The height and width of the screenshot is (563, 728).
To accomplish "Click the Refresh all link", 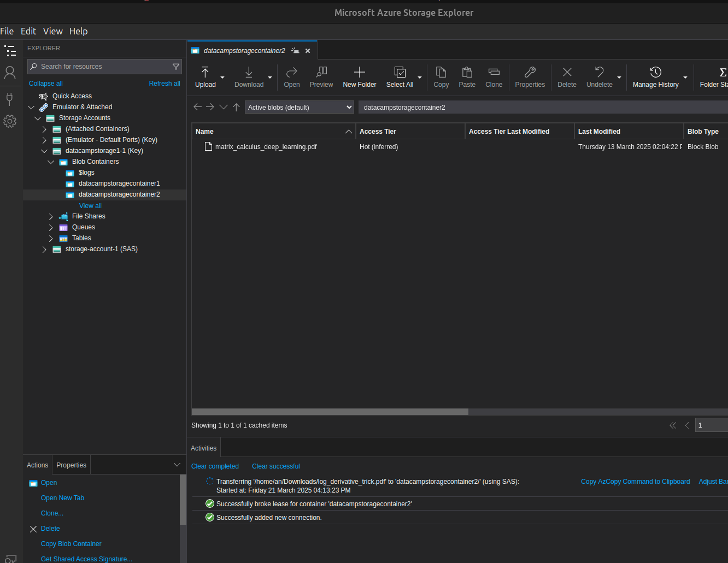I will [165, 84].
